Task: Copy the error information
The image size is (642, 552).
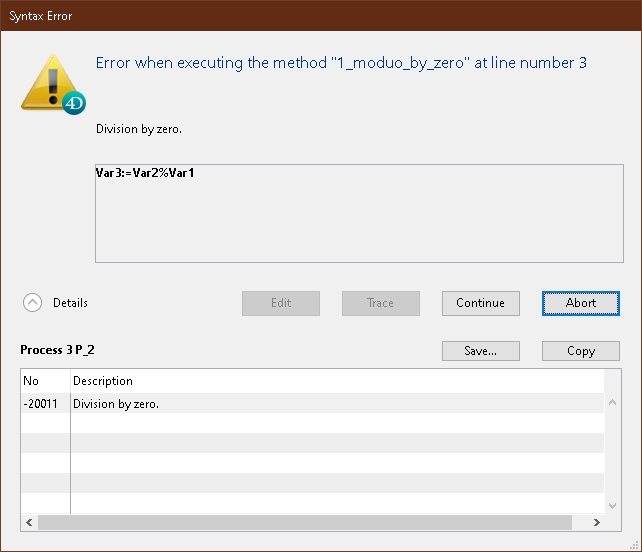Action: [x=580, y=351]
